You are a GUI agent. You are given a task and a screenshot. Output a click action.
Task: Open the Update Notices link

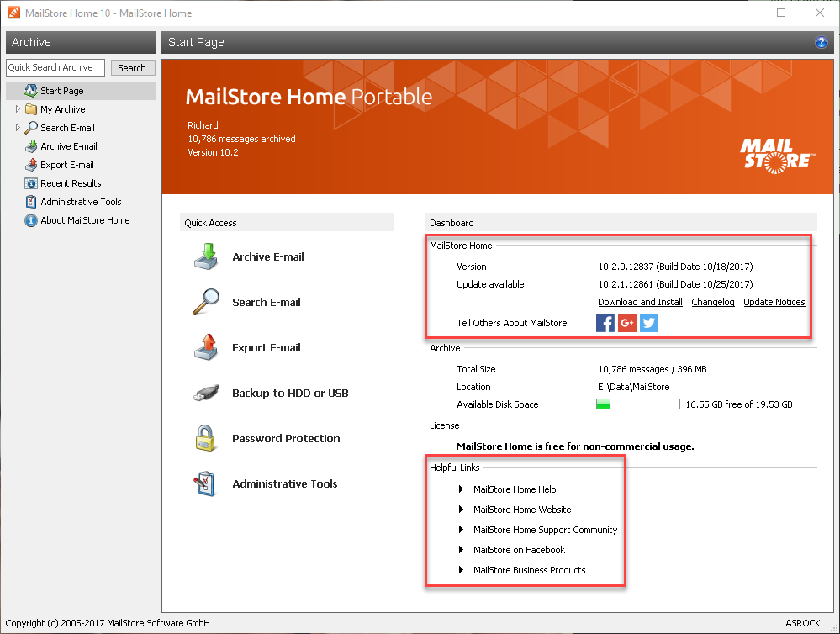click(x=774, y=302)
